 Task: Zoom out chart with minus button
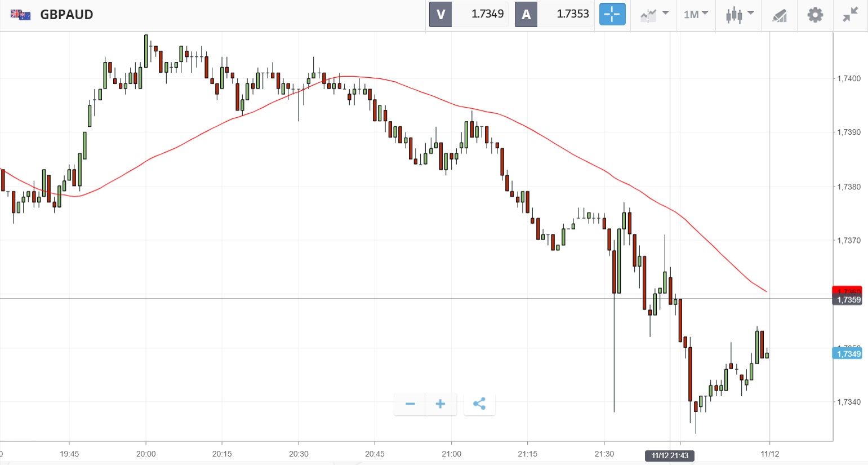410,404
